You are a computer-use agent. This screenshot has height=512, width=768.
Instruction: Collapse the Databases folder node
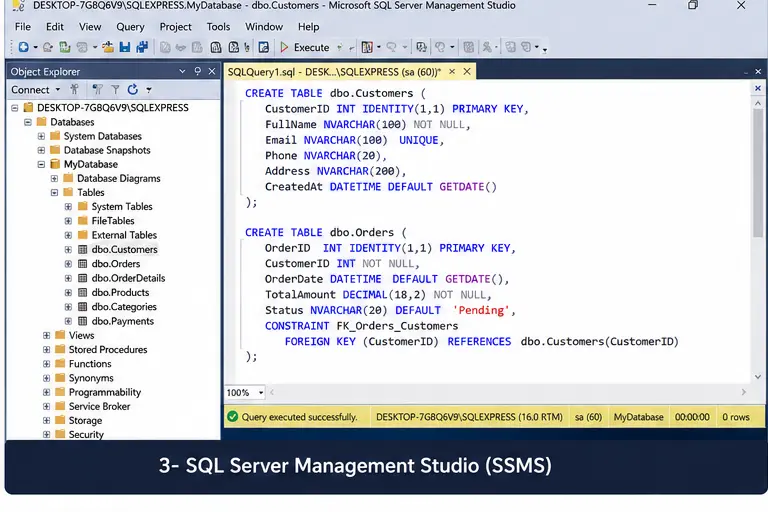point(28,122)
